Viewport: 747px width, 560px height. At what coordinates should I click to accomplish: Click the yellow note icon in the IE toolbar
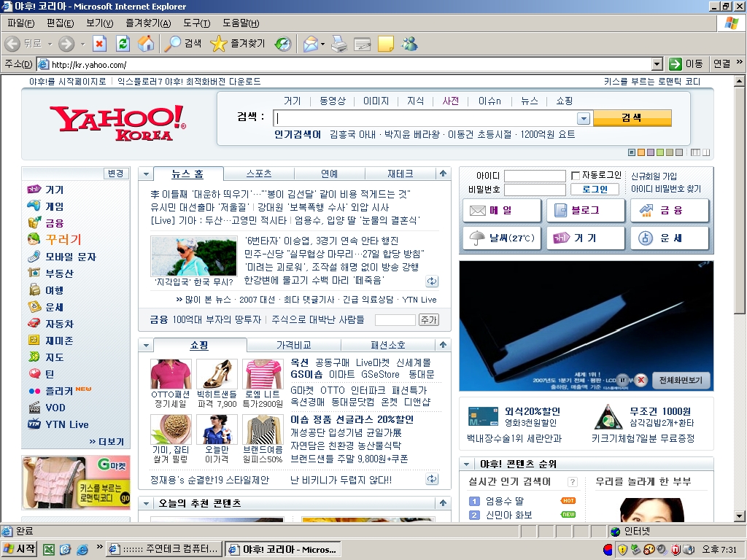[385, 44]
